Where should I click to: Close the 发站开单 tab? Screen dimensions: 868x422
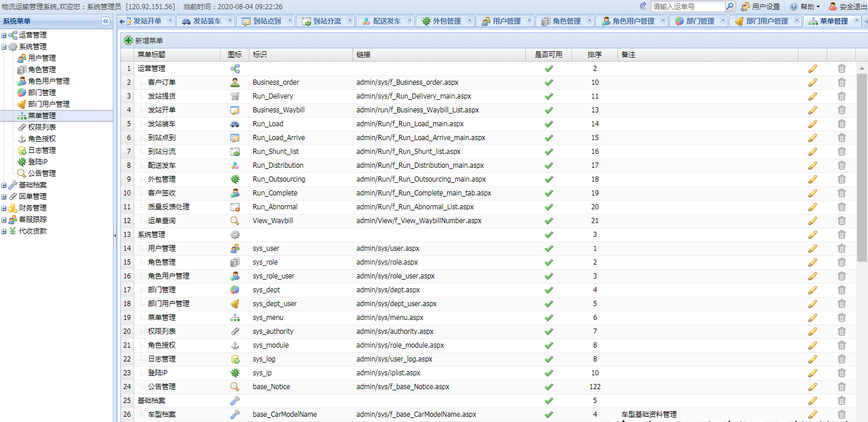click(170, 21)
